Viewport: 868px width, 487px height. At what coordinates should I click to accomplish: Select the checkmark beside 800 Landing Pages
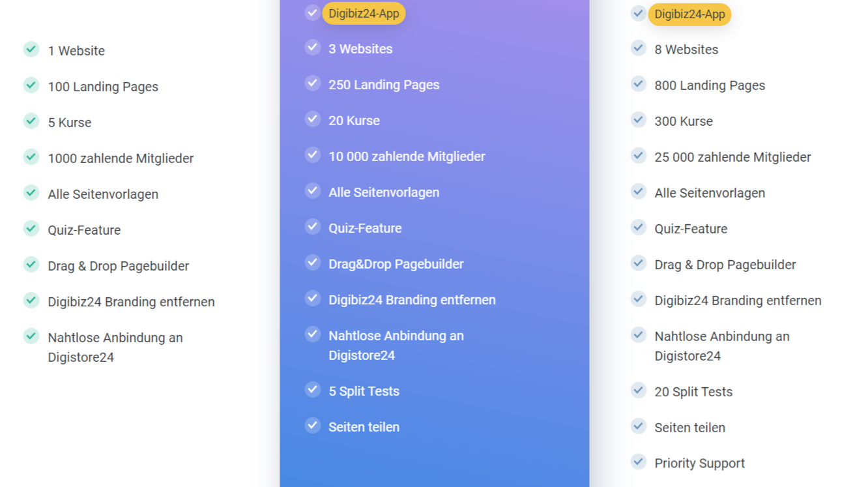pyautogui.click(x=639, y=83)
